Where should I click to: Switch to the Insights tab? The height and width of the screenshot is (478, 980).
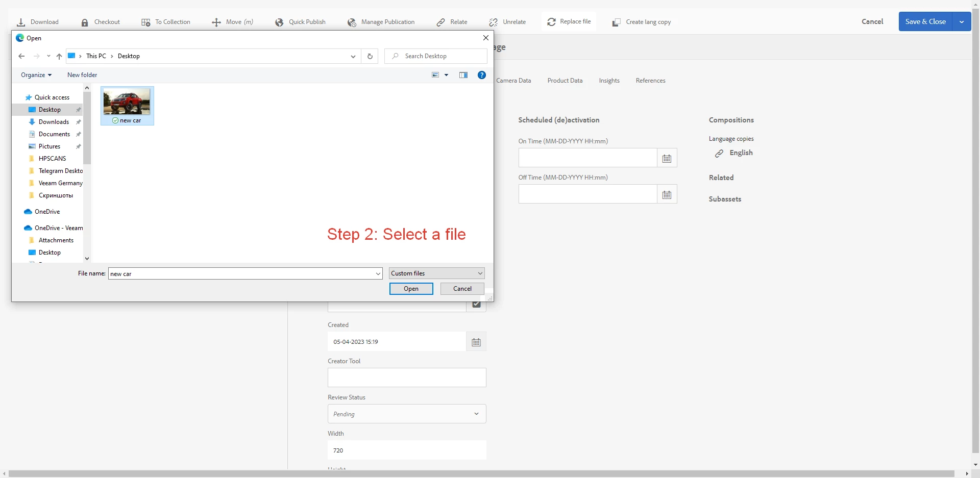pyautogui.click(x=609, y=81)
